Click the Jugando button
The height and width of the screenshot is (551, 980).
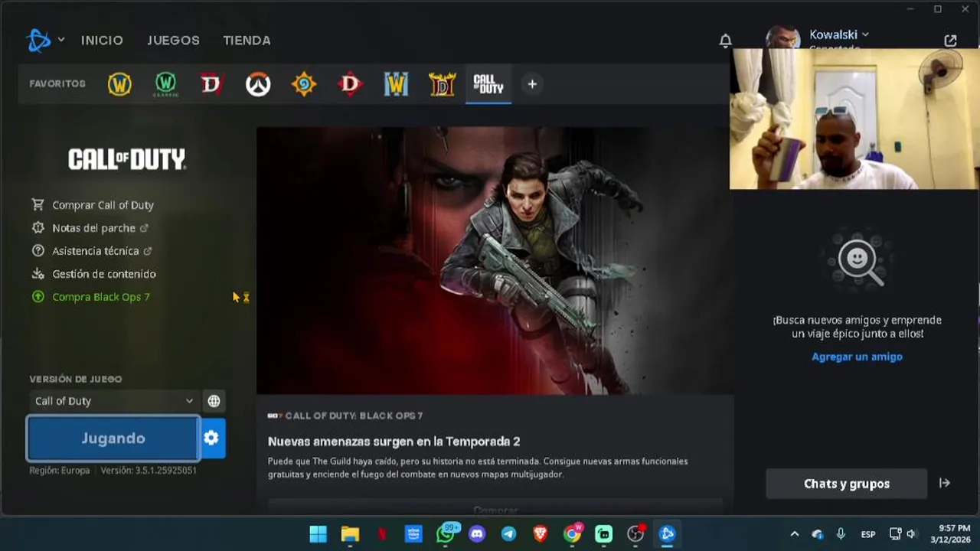coord(113,438)
